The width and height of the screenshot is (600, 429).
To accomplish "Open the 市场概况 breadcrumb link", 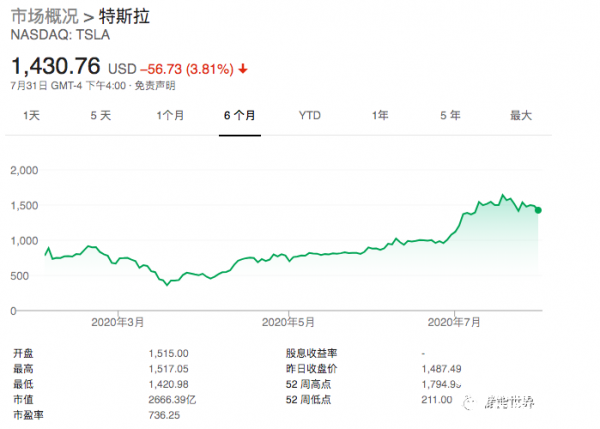I will point(45,16).
